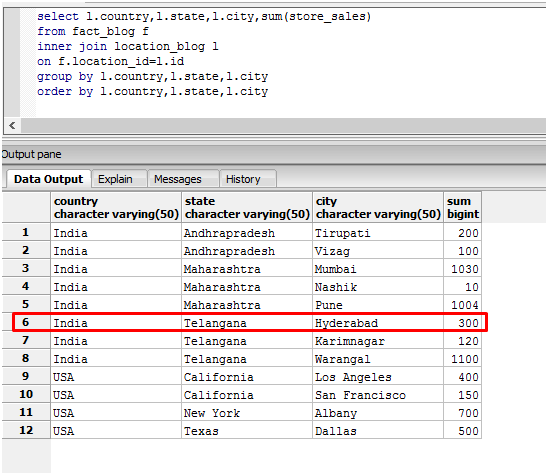548x475 pixels.
Task: Select row number 10 header
Action: pos(26,394)
